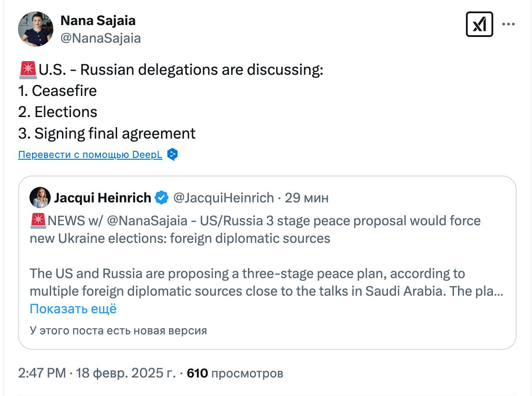Open quoted post's "29 мин" timestamp

(307, 198)
